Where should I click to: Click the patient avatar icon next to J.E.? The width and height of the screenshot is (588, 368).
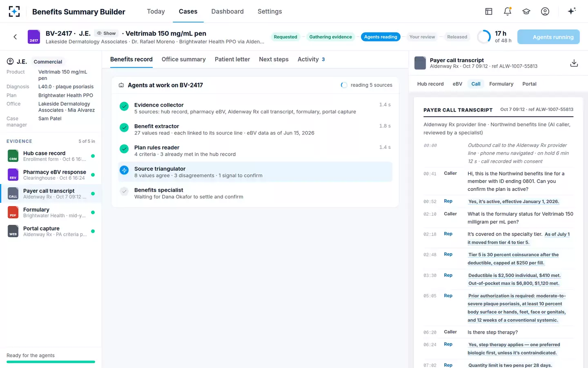10,62
